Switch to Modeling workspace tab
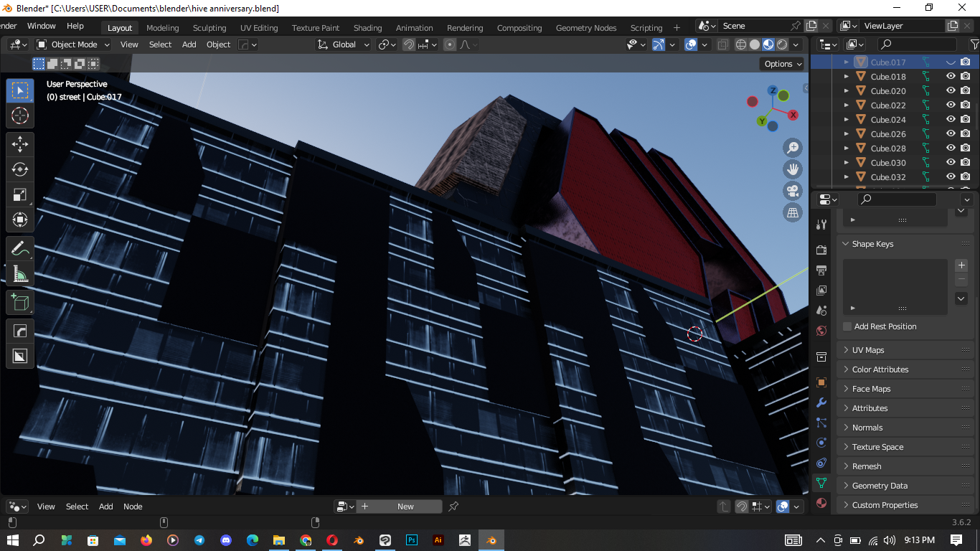 (x=162, y=28)
